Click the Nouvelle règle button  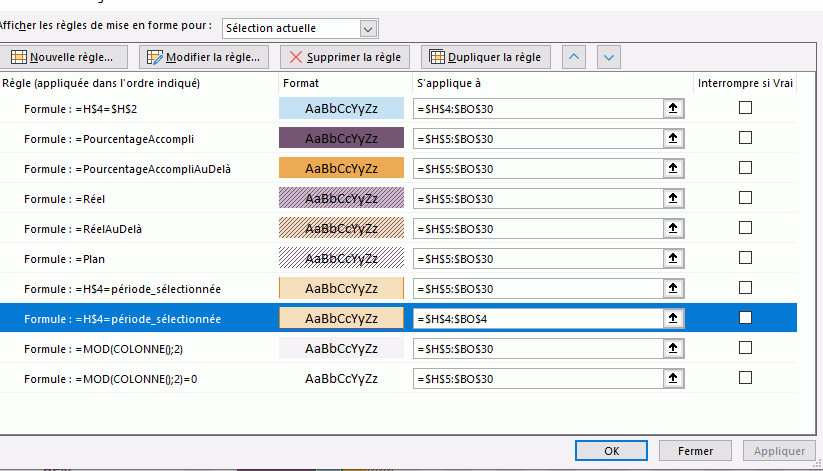tap(68, 57)
